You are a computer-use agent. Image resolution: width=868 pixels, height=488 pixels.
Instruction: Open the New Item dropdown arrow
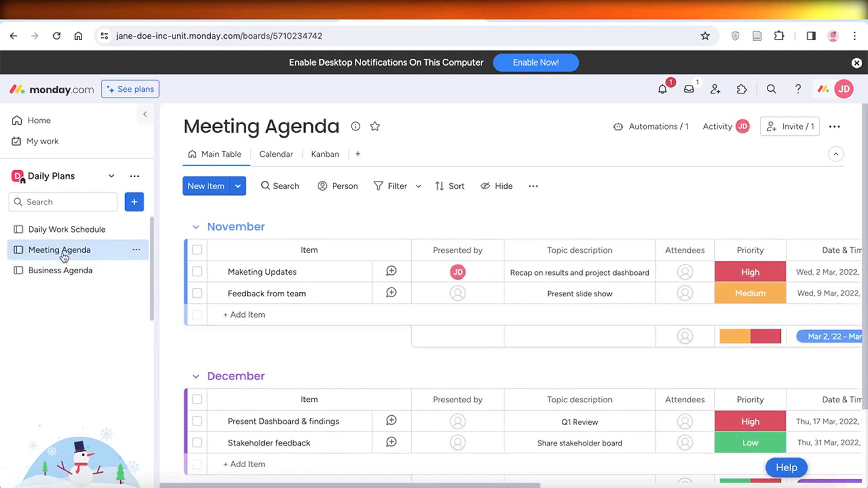tap(238, 186)
